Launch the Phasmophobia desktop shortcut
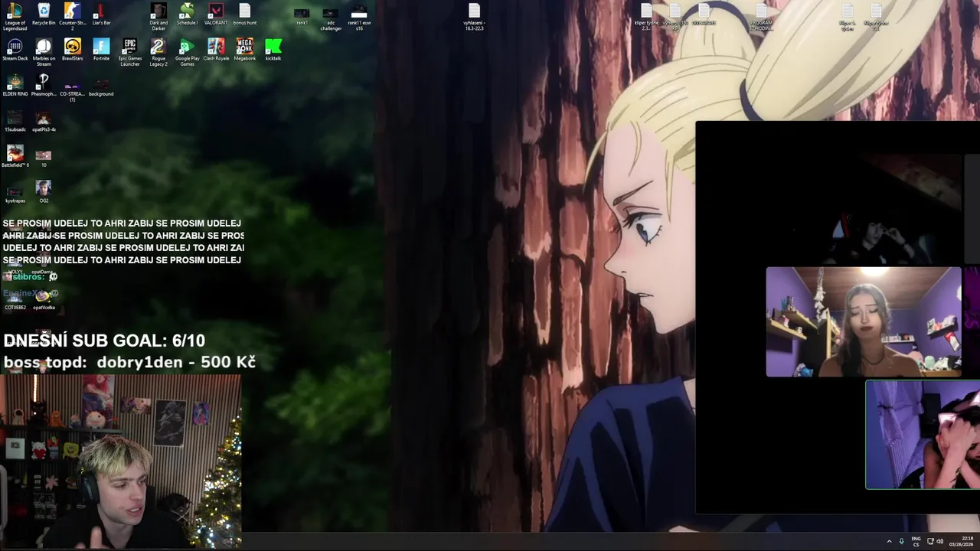 coord(44,85)
